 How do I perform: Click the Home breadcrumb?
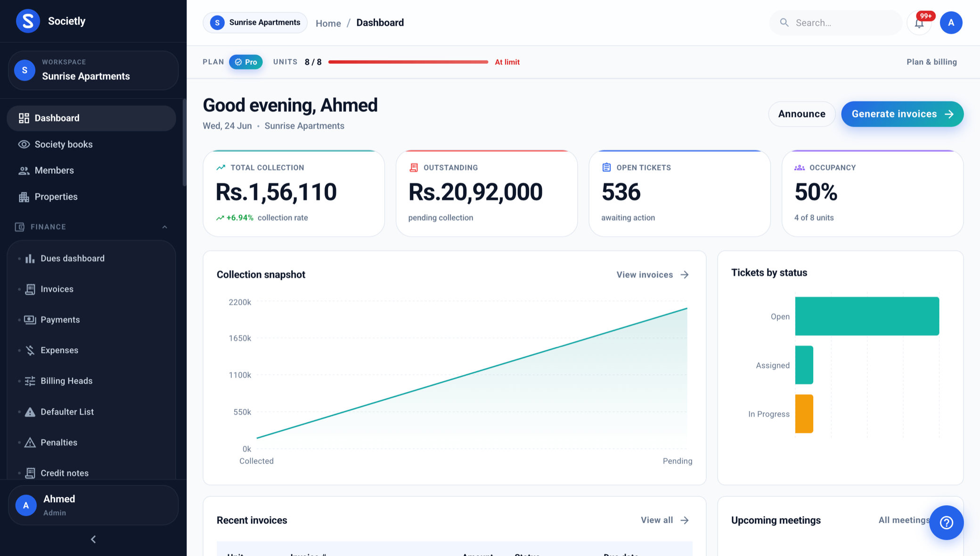coord(328,23)
